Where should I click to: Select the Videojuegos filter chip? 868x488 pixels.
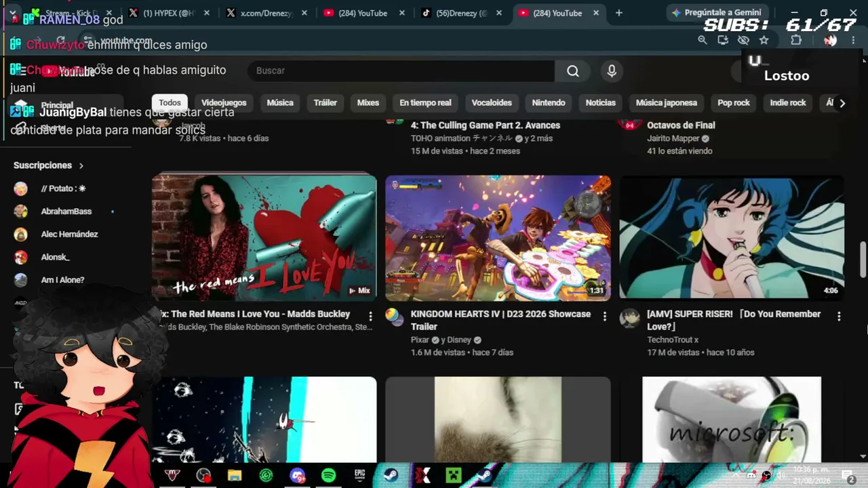pos(224,103)
